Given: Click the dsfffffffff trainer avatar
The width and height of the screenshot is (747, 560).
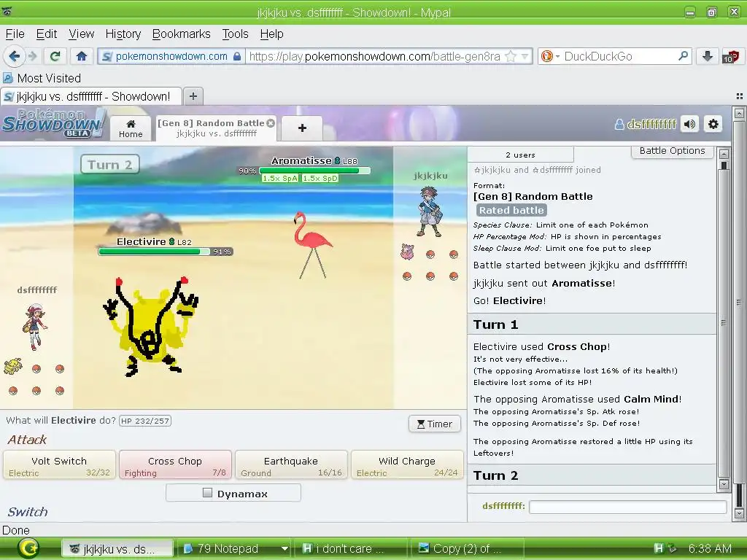Looking at the screenshot, I should (35, 327).
